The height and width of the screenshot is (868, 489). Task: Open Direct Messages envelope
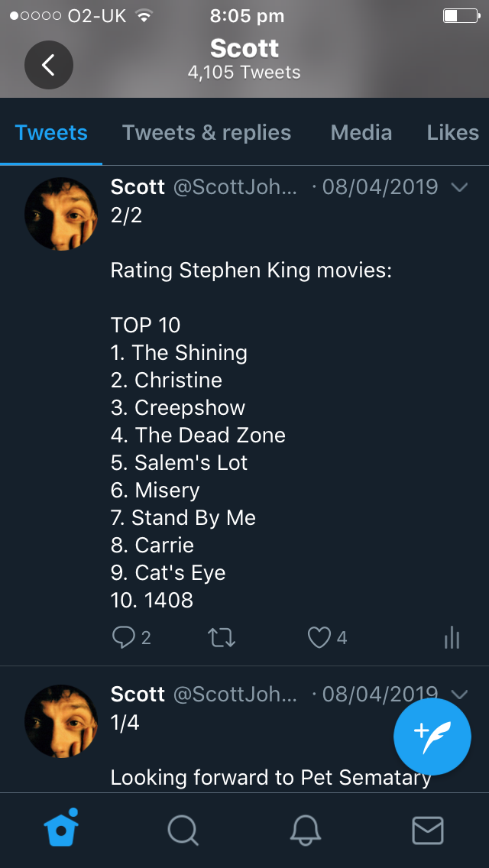(427, 830)
